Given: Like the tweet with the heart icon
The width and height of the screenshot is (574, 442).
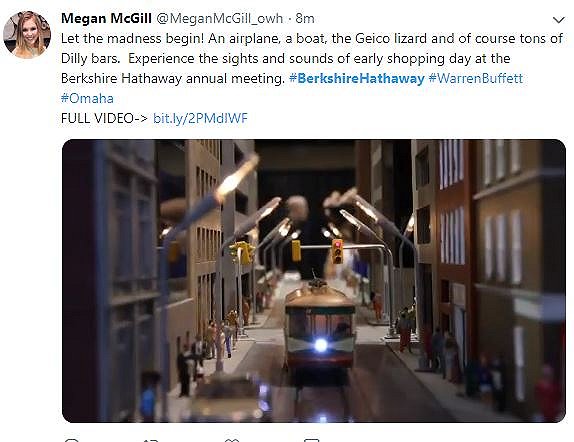Looking at the screenshot, I should click(x=231, y=439).
